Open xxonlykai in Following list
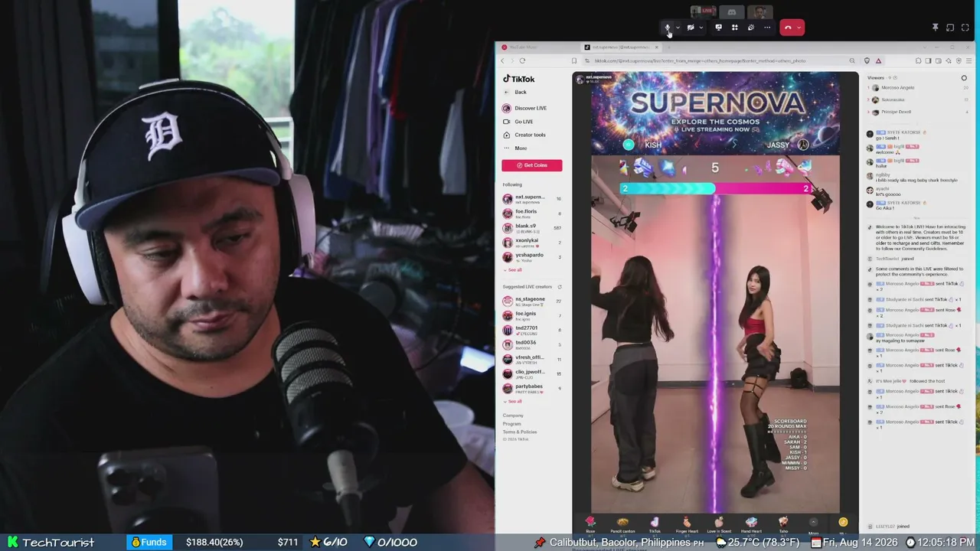Image resolution: width=980 pixels, height=551 pixels. (x=532, y=243)
